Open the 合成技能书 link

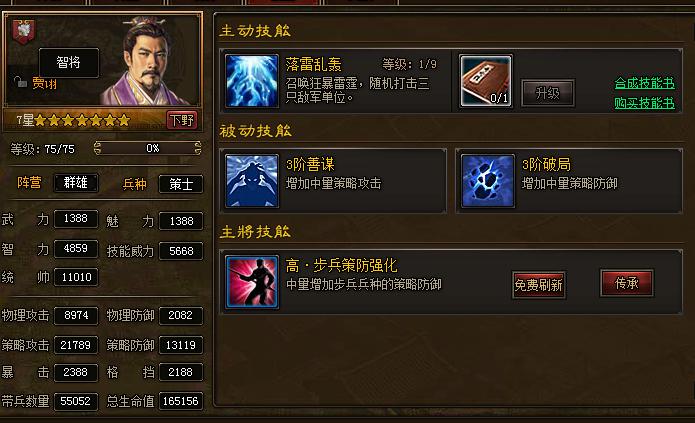[644, 83]
